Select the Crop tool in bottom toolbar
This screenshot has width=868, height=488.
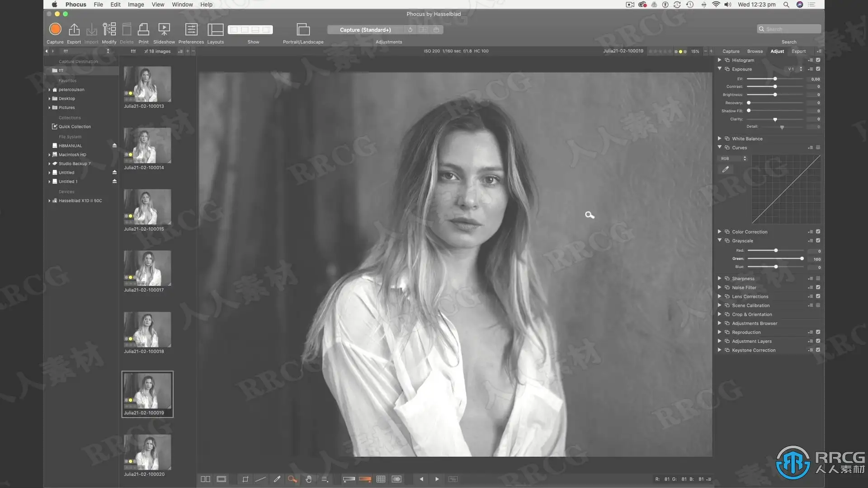click(245, 479)
